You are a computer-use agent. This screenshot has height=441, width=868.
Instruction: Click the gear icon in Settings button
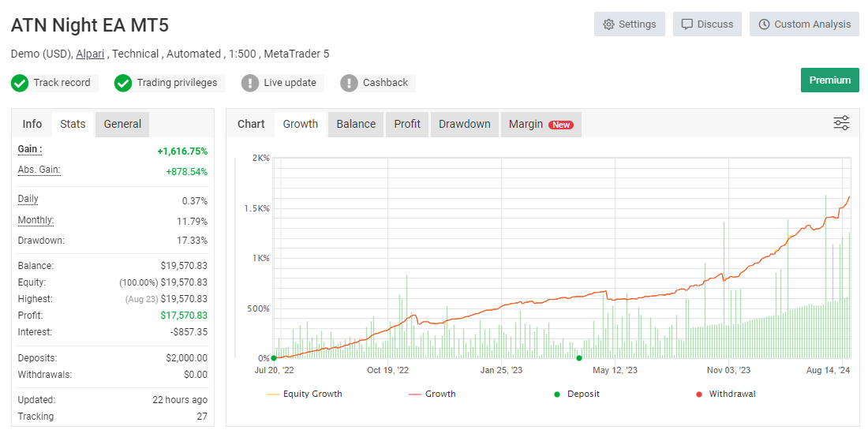608,24
